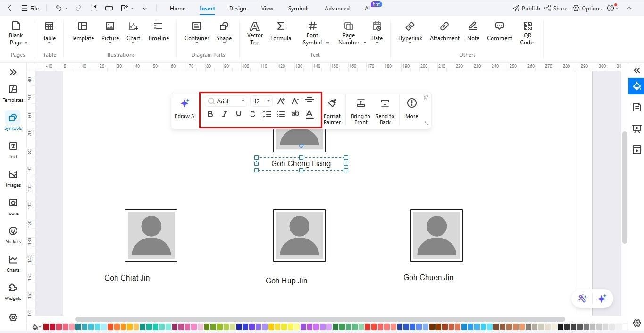Toggle bold formatting
Screen dimensions: 644x333
click(210, 114)
